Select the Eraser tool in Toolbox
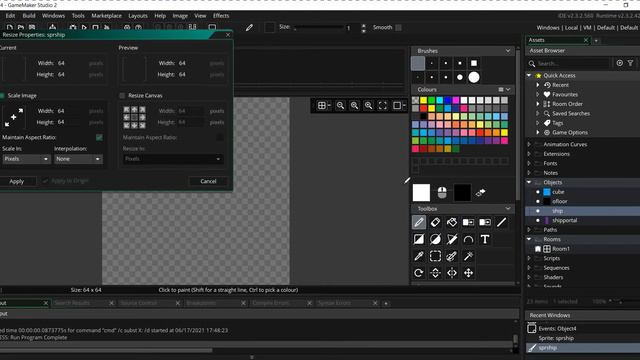 (436, 222)
